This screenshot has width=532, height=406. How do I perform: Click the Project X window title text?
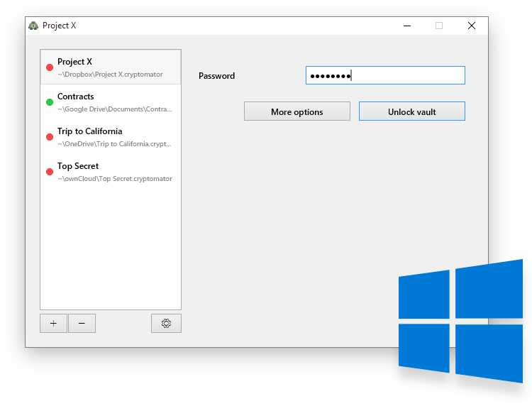coord(60,26)
